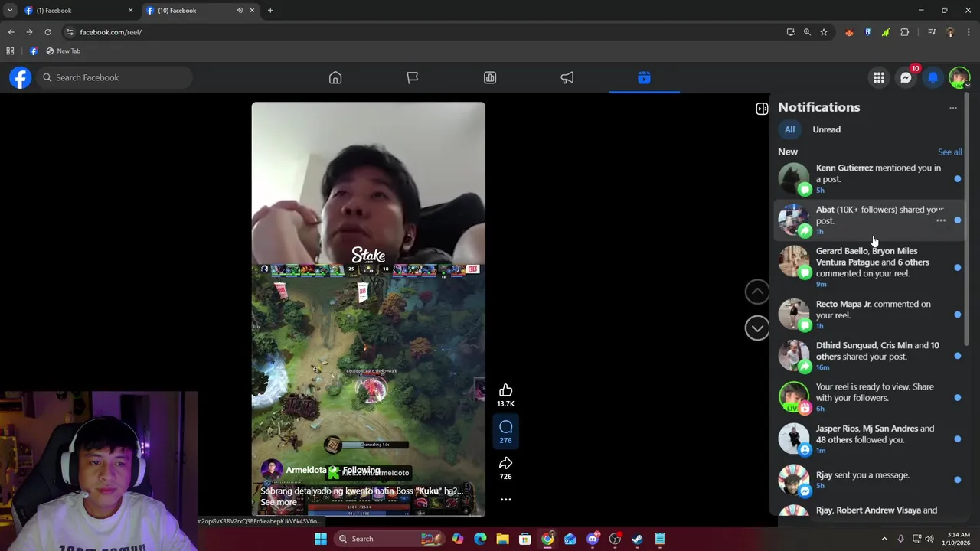The height and width of the screenshot is (551, 980).
Task: Open reel more options three dots
Action: point(505,499)
